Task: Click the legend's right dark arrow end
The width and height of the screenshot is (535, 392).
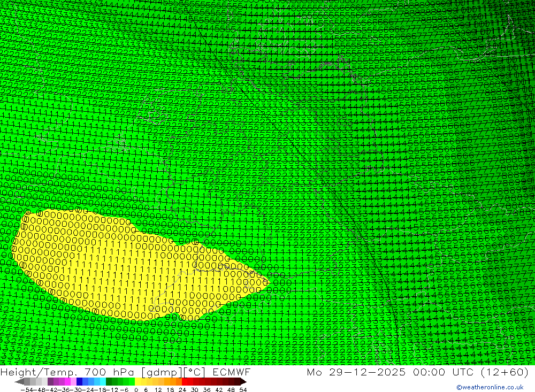Action: coord(243,381)
